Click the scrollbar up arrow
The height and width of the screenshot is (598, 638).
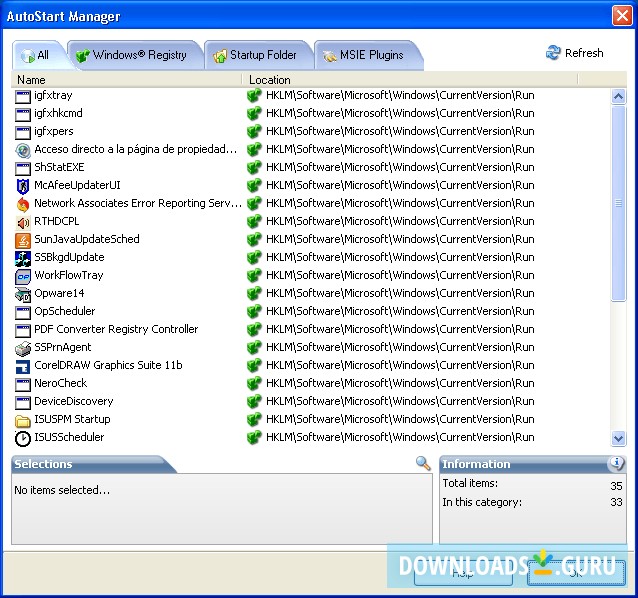(618, 96)
